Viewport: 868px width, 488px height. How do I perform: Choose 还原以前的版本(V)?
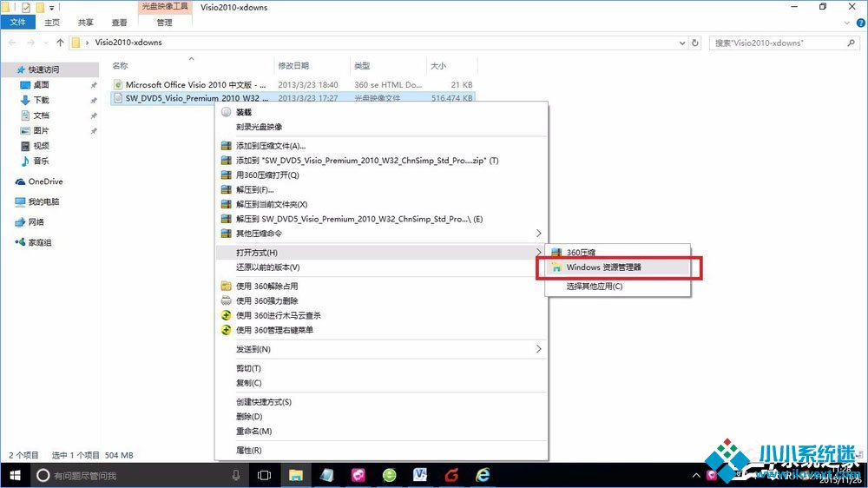pos(382,267)
